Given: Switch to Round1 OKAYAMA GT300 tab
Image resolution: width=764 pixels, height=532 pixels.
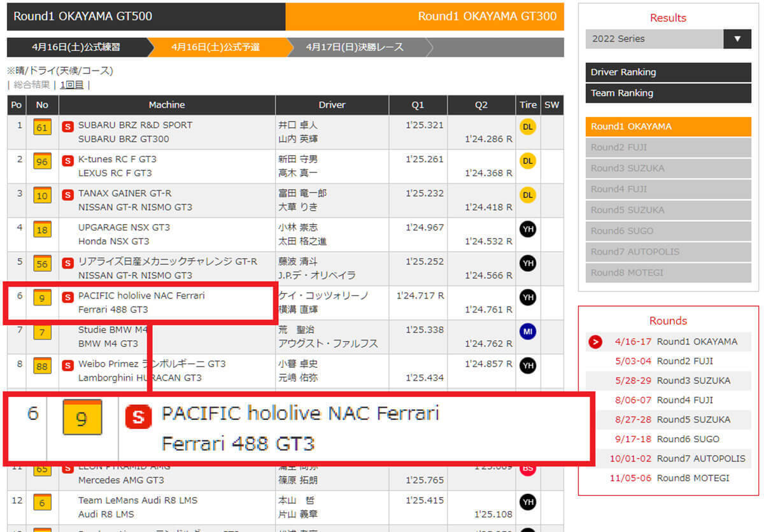Looking at the screenshot, I should (425, 17).
